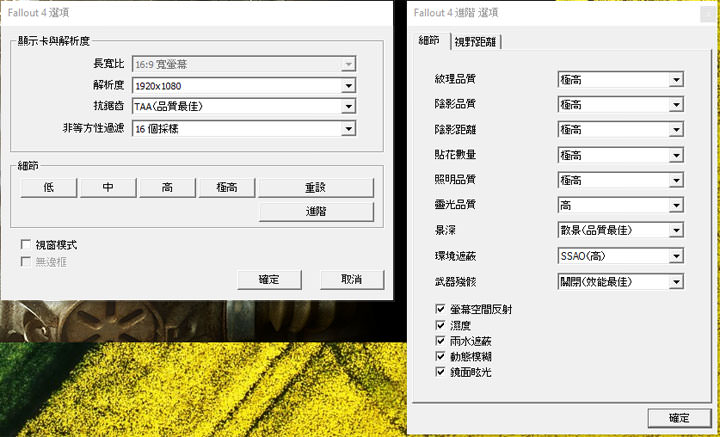Viewport: 720px width, 437px height.
Task: Click the 中 detail preset button
Action: pyautogui.click(x=108, y=188)
